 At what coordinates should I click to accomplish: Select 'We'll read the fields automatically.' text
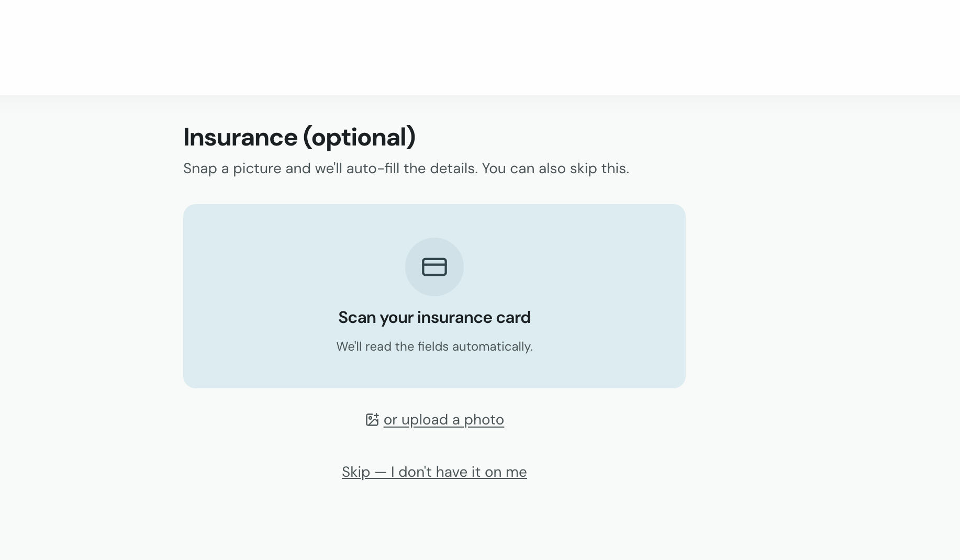434,346
